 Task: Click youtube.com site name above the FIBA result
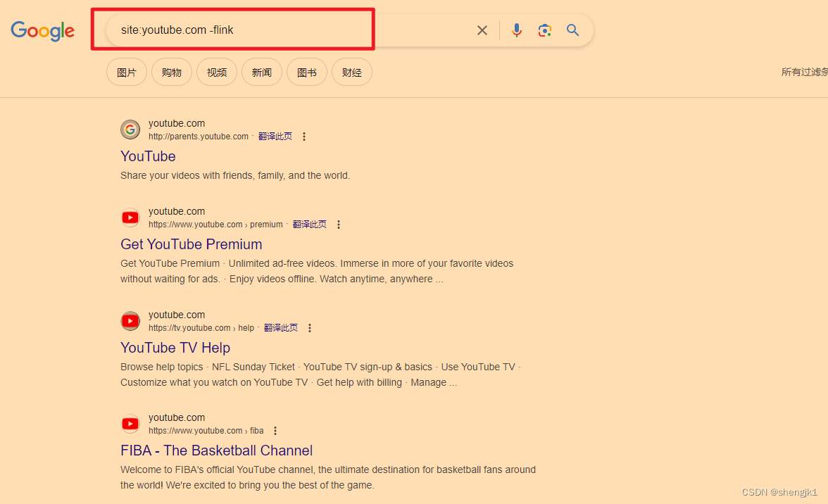point(176,417)
